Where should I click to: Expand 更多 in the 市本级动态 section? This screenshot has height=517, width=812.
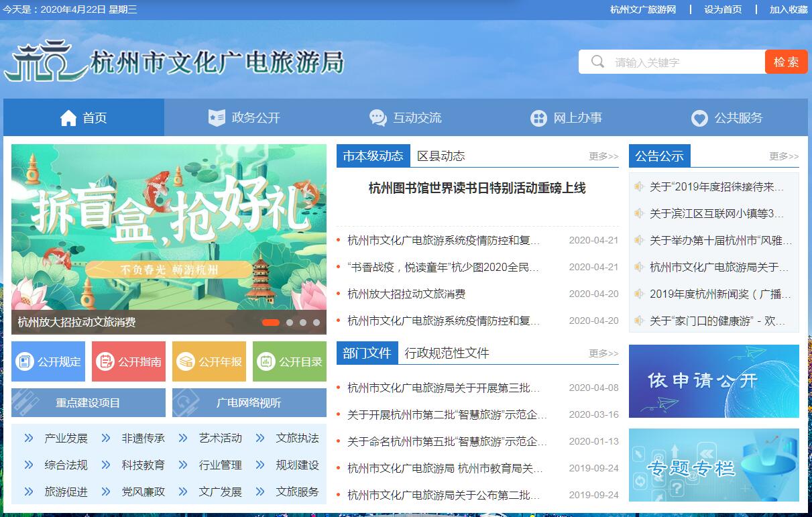[x=603, y=156]
